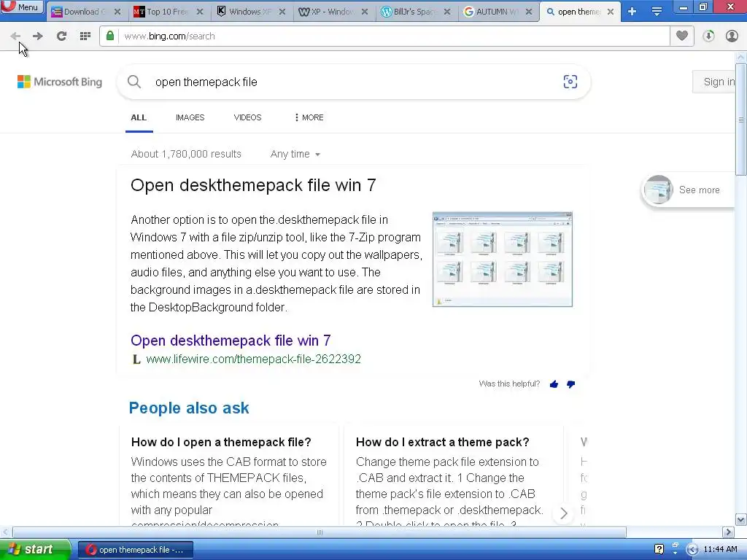Open the user account profile icon
Screen dimensions: 747x560
coord(732,36)
